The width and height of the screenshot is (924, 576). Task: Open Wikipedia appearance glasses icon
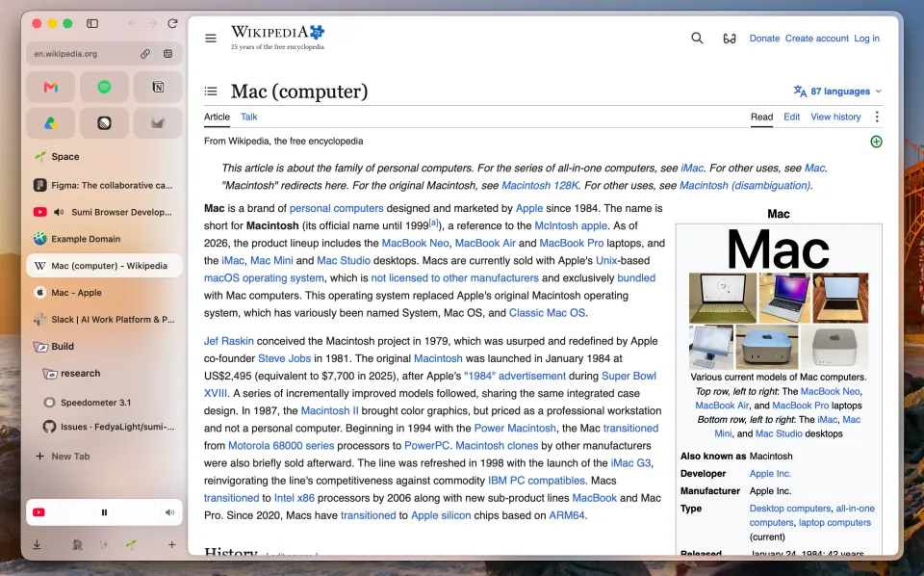click(x=730, y=39)
